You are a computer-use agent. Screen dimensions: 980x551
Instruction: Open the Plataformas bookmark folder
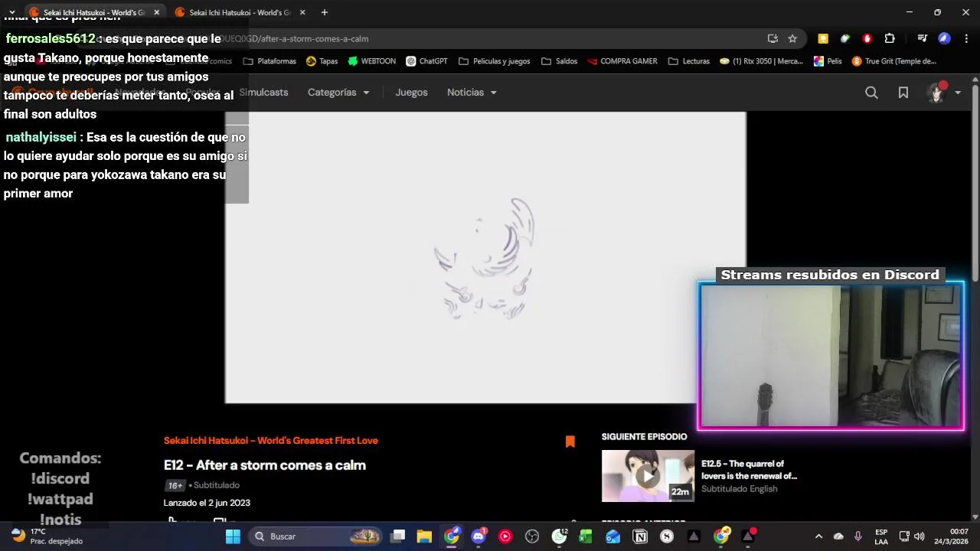click(269, 61)
